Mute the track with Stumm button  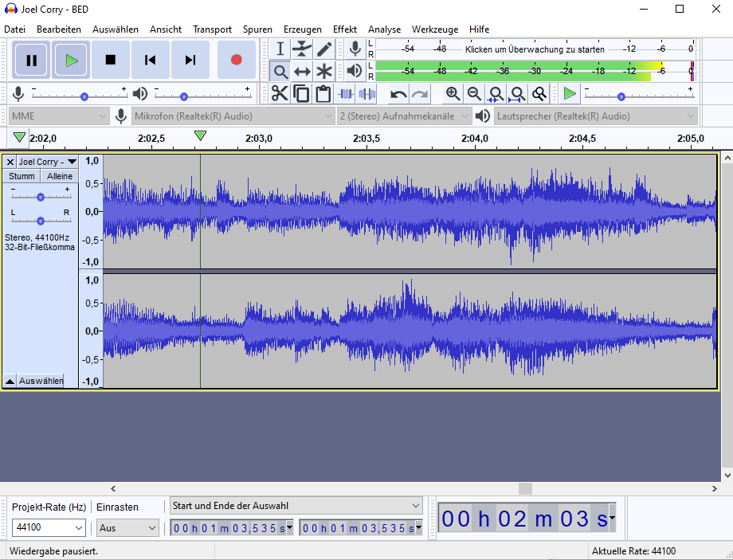click(22, 176)
